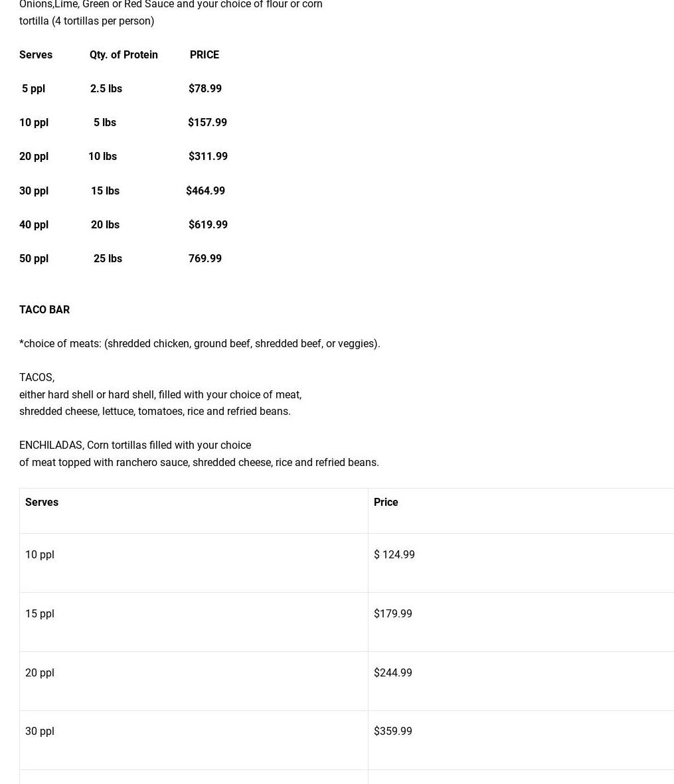
Task: Click the TACO BAR heading
Action: 44,309
